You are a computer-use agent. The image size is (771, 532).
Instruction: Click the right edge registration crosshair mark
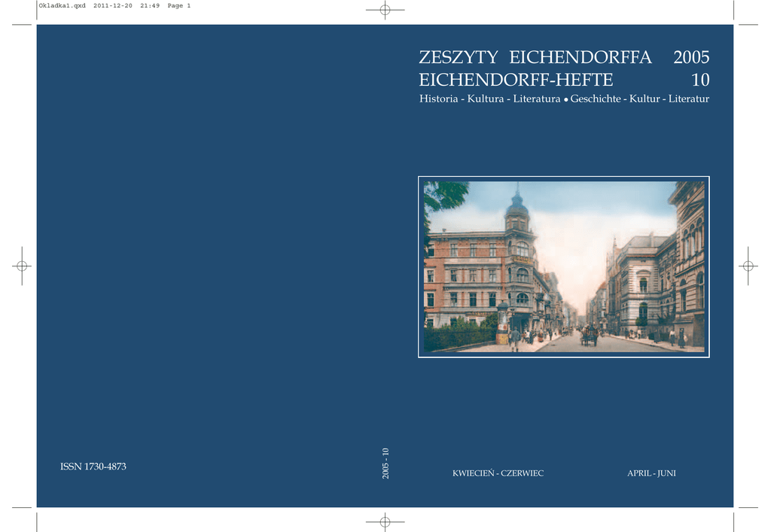click(748, 266)
